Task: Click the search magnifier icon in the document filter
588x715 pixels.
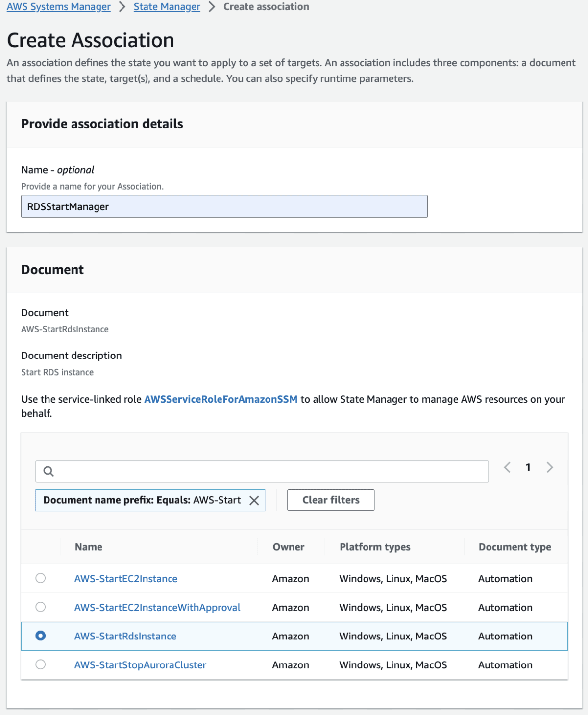Action: 49,471
